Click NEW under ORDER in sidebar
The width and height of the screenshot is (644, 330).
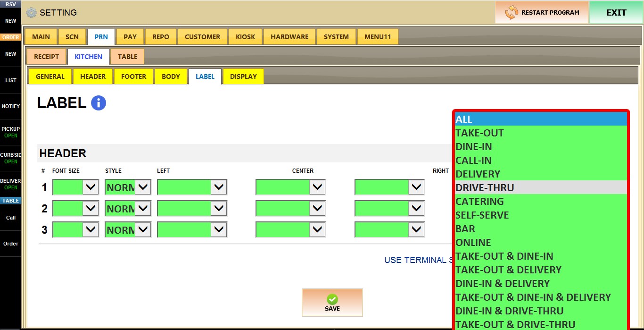pyautogui.click(x=10, y=54)
